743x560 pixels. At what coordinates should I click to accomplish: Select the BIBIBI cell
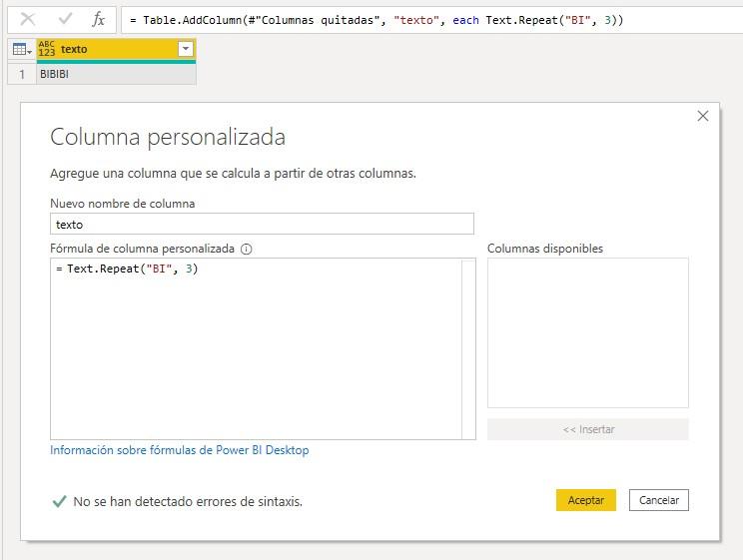tap(115, 74)
